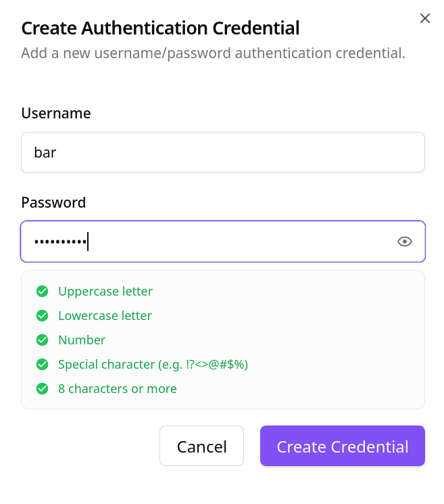
Task: Select the Lowercase letter requirement text
Action: (105, 316)
